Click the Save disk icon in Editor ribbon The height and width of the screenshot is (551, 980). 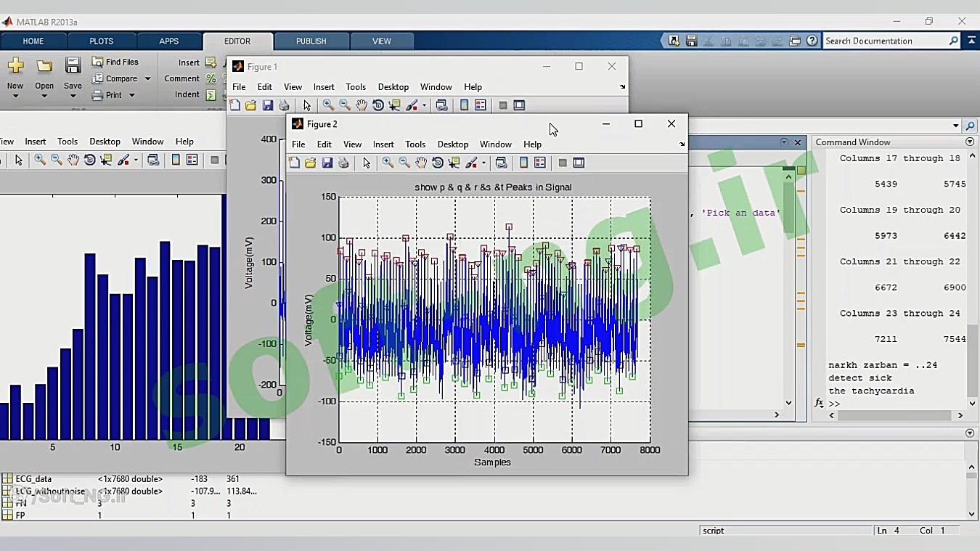pyautogui.click(x=73, y=66)
